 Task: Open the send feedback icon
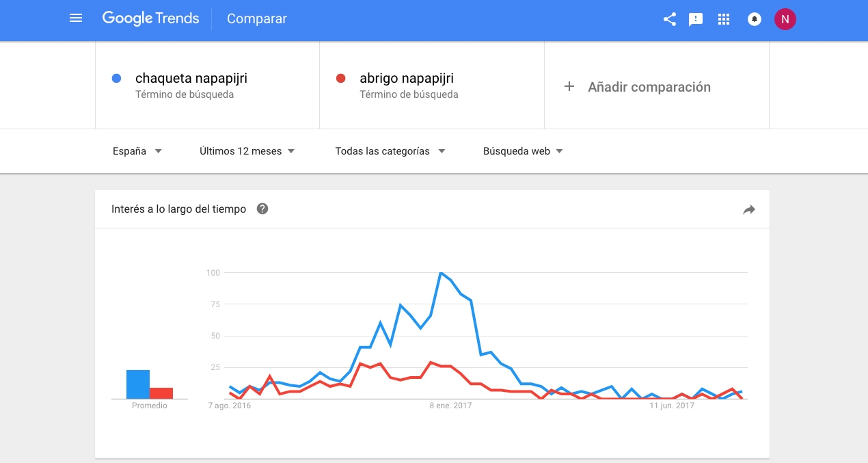[696, 19]
